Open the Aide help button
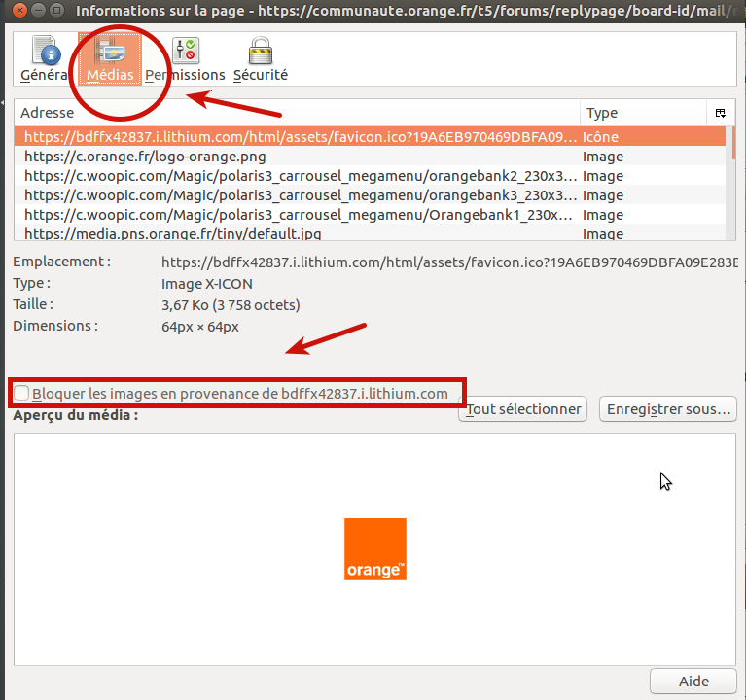This screenshot has height=700, width=746. [x=693, y=681]
